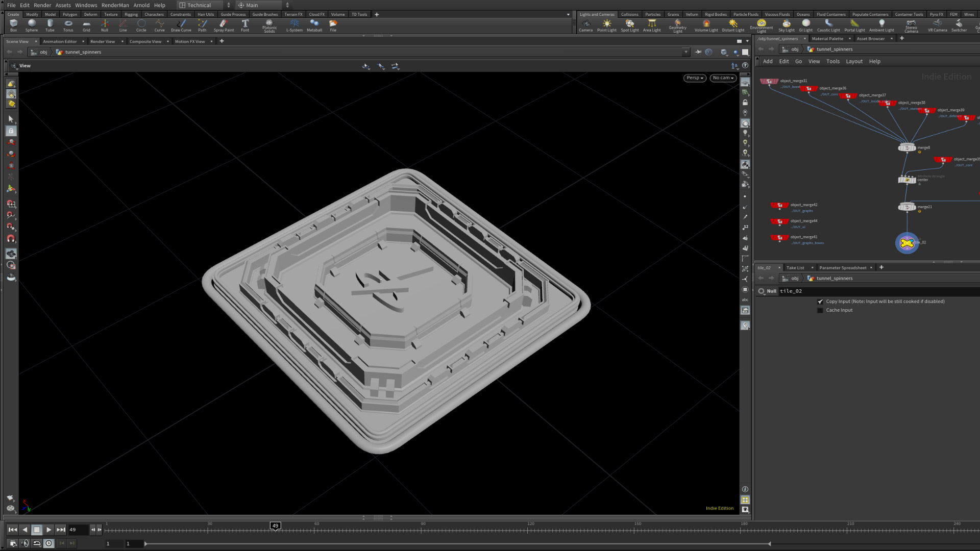The image size is (980, 551).
Task: Create a Box from the shelf
Action: point(14,26)
